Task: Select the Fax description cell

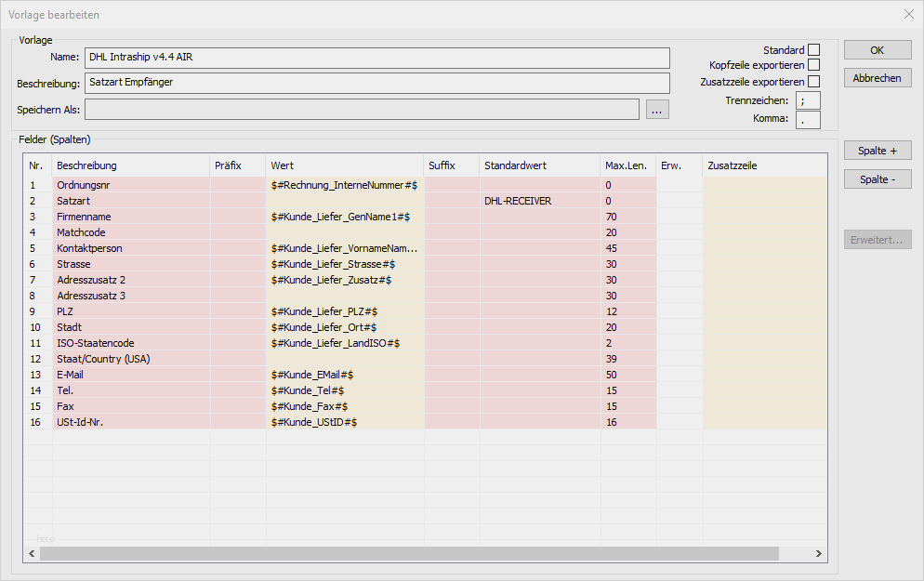Action: 131,406
